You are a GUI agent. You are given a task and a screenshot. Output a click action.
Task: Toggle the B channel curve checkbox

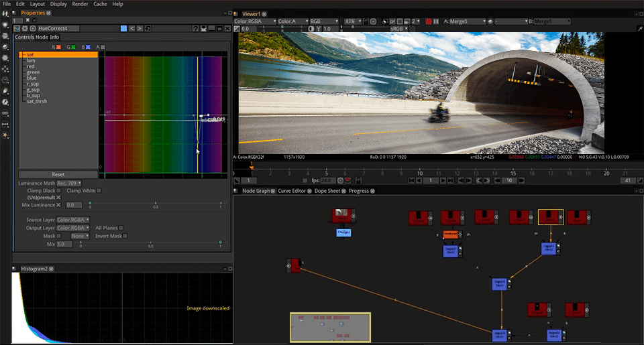[88, 47]
